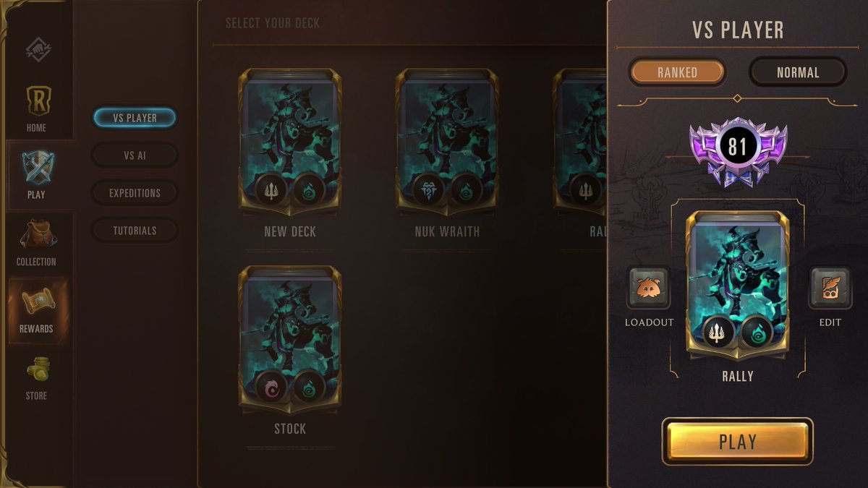Image resolution: width=868 pixels, height=488 pixels.
Task: Open the Rewards scroll icon
Action: click(36, 301)
